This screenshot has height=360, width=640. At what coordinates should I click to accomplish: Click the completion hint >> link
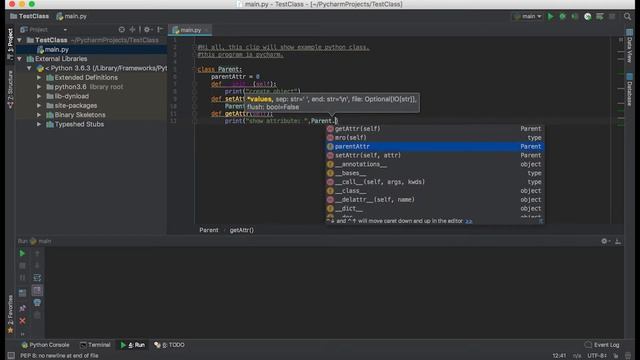coord(469,221)
